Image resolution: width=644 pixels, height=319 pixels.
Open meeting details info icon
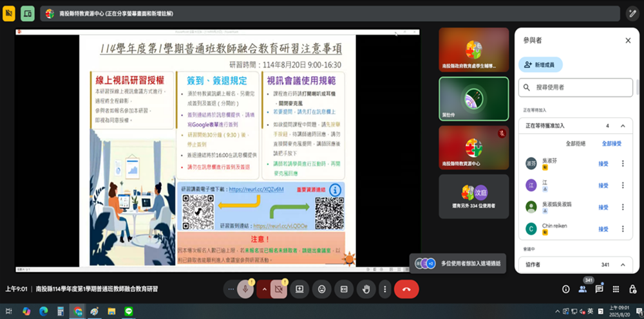(565, 289)
